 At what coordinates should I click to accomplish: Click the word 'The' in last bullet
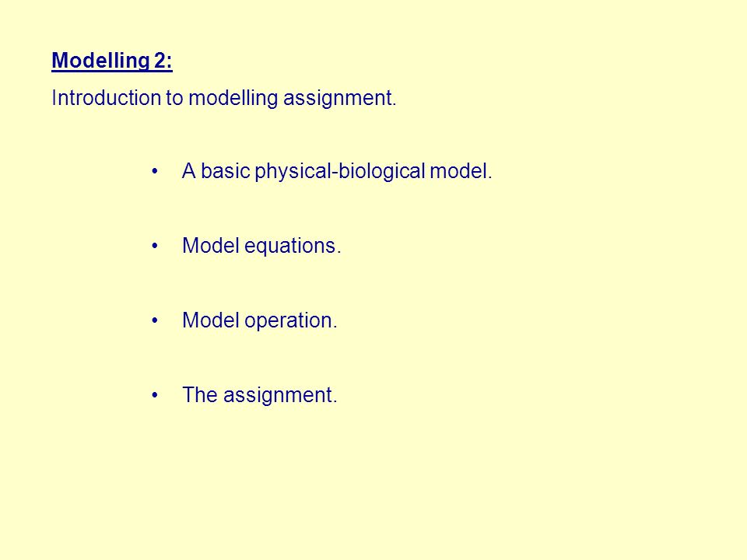point(200,395)
